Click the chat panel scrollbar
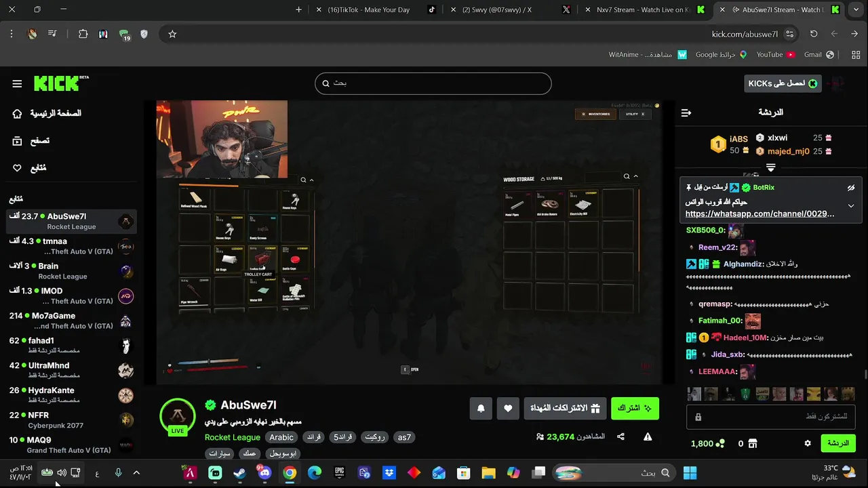 coord(865,373)
